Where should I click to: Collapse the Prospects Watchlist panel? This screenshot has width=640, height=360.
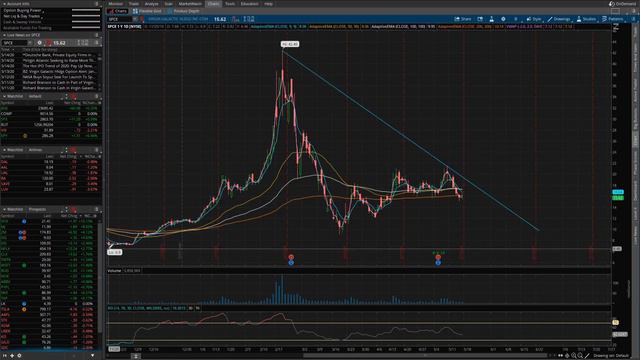point(4,209)
